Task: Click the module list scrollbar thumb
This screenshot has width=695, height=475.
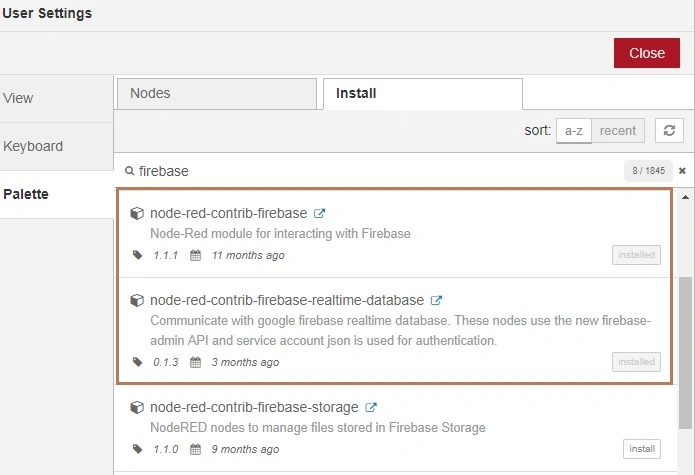Action: tap(685, 353)
